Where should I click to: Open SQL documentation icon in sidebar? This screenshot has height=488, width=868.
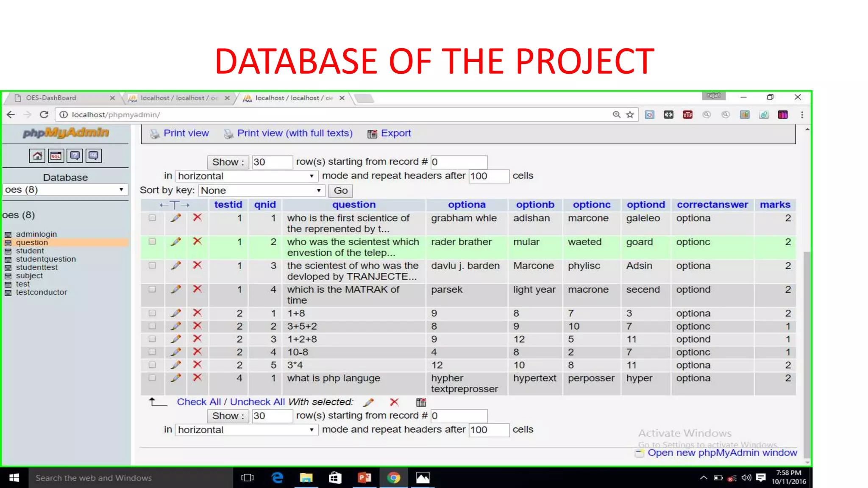point(93,156)
